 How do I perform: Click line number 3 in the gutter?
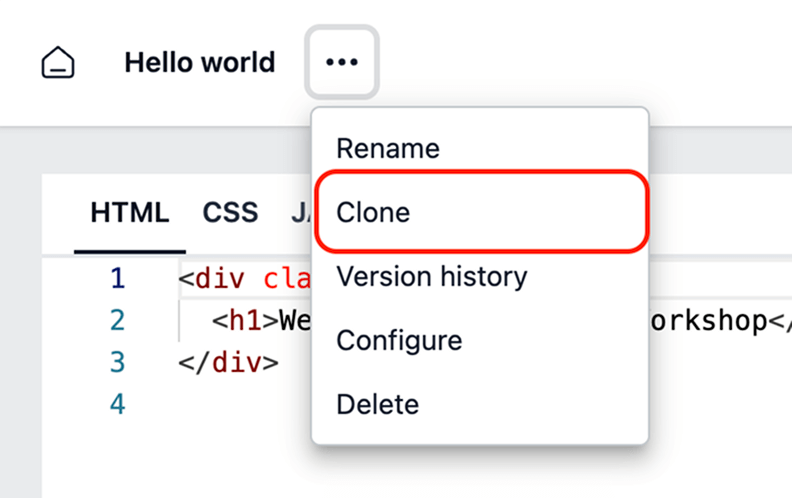118,362
